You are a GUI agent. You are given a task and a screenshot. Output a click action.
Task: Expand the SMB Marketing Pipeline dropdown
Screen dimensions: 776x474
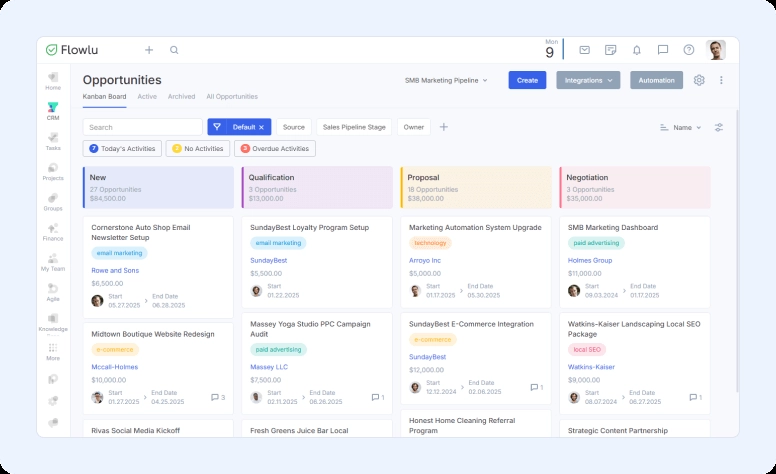click(446, 80)
